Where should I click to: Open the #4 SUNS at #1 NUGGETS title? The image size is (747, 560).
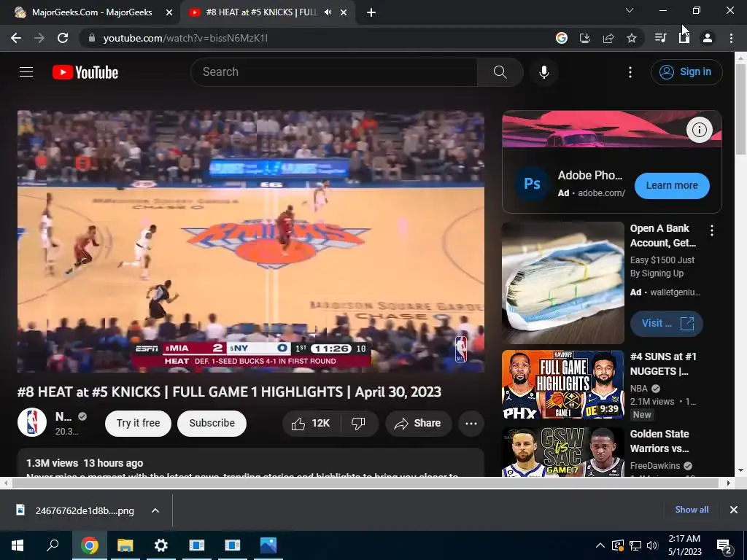[663, 364]
